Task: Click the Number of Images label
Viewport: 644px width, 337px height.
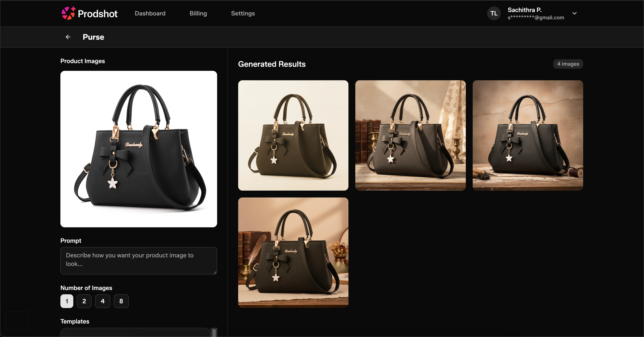Action: tap(86, 288)
